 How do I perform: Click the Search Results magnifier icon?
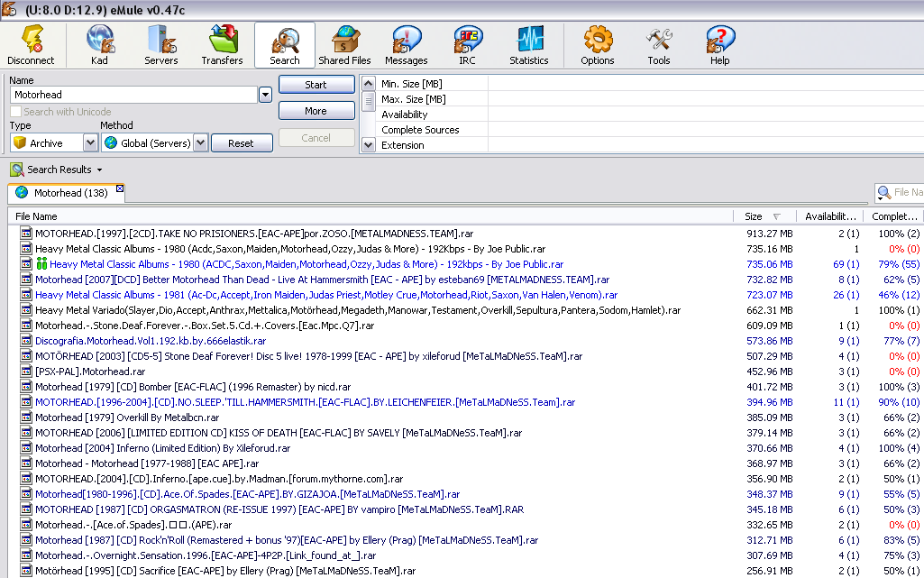click(x=16, y=170)
